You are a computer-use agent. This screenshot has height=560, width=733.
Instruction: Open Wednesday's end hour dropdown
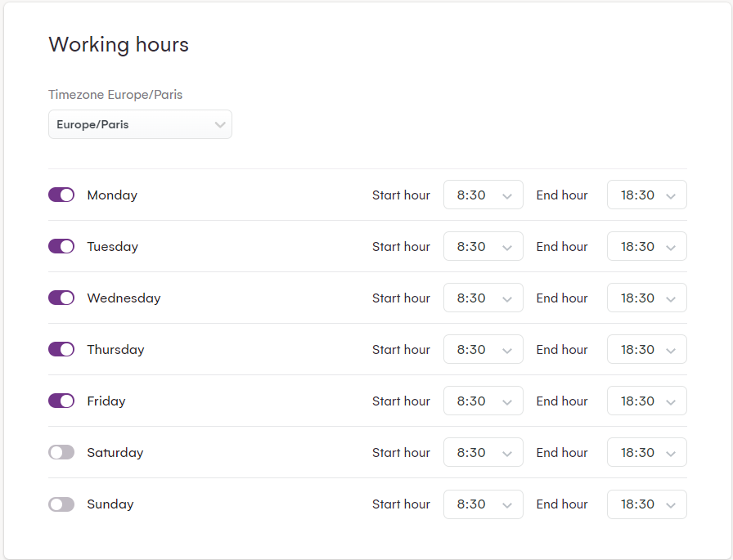646,298
